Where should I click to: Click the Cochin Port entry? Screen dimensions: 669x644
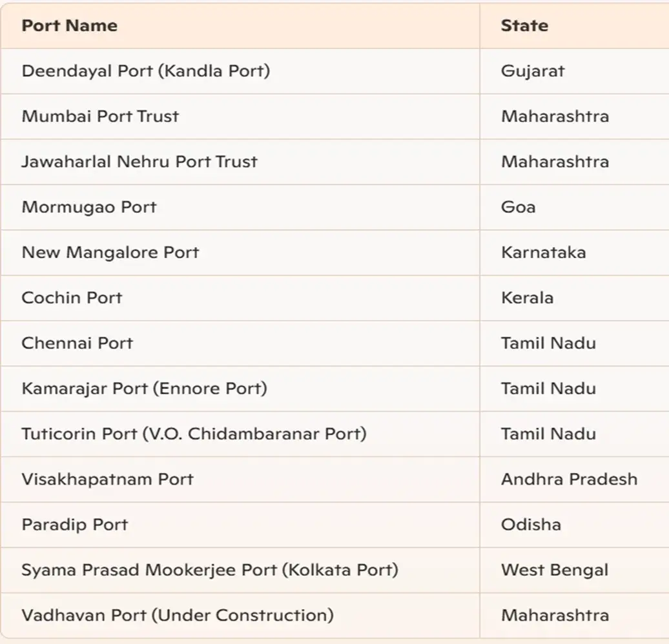tap(72, 297)
